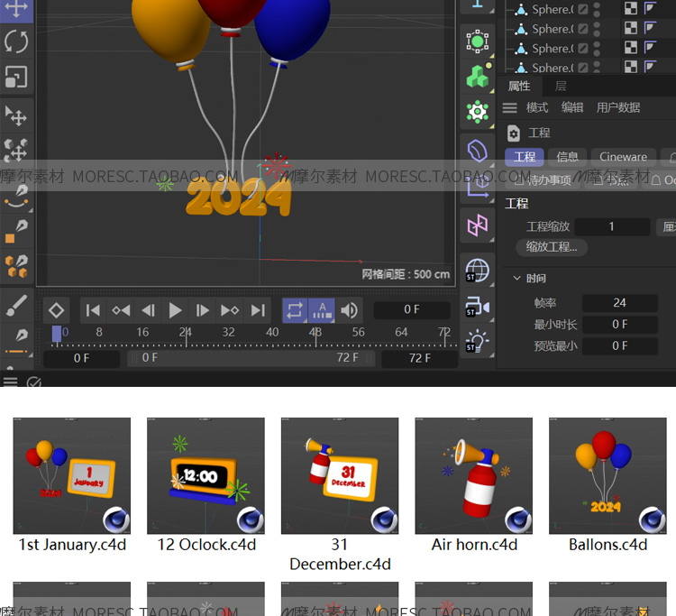Click the preview range bar 0 F to 72 F
The width and height of the screenshot is (676, 616).
251,358
